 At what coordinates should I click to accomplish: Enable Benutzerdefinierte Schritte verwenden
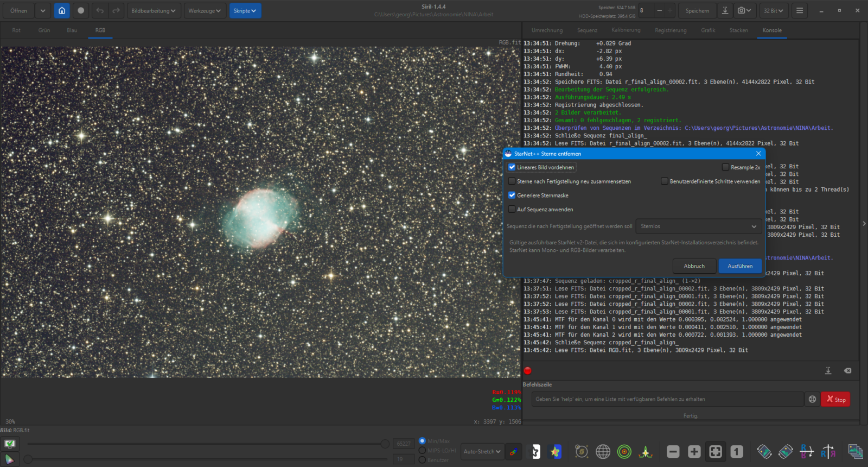(x=664, y=181)
